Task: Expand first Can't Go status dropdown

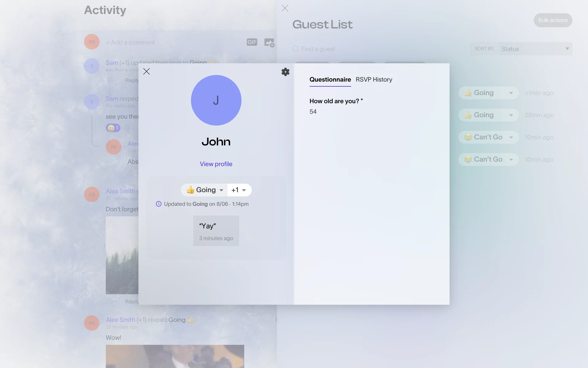Action: pos(488,137)
